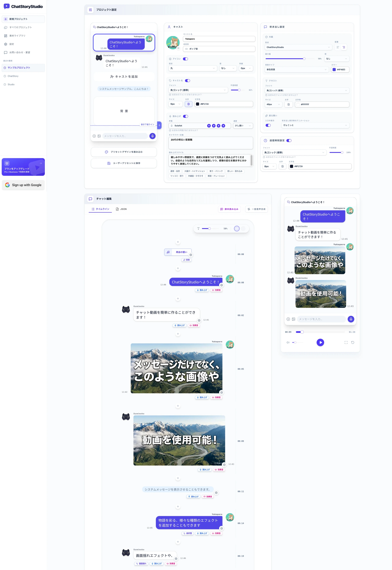This screenshot has height=570, width=392.
Task: Click the 一括音声合成 button
Action: click(256, 209)
